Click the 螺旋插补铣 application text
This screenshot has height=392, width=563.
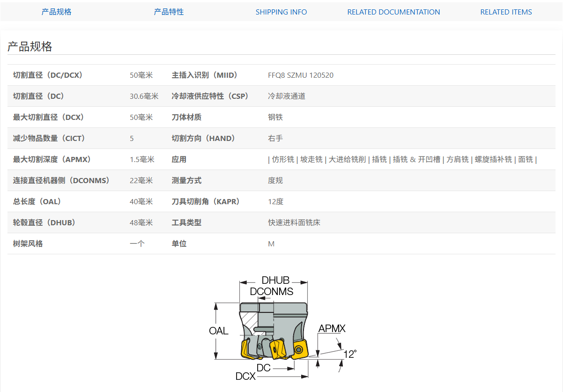pyautogui.click(x=493, y=160)
